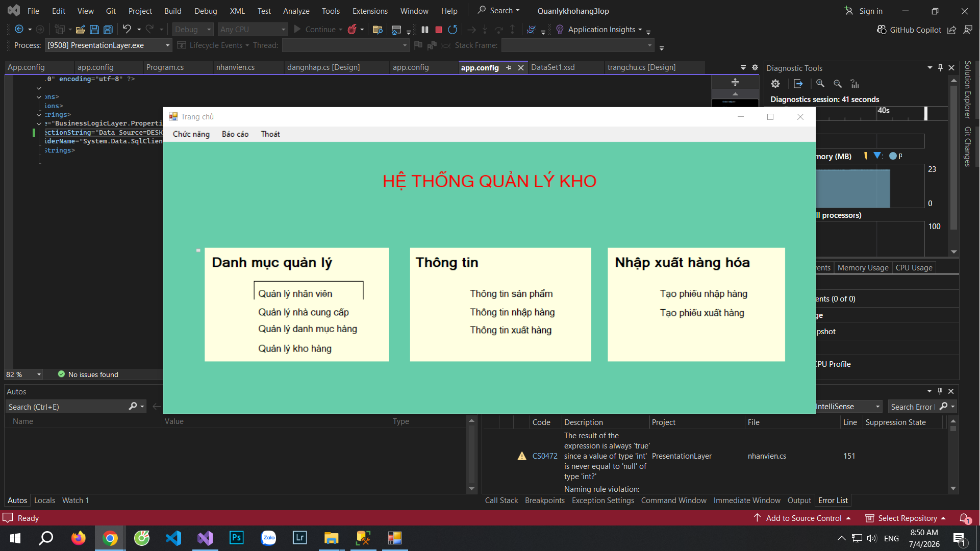The width and height of the screenshot is (980, 551).
Task: Click Quản lý kho hàng
Action: pos(295,349)
